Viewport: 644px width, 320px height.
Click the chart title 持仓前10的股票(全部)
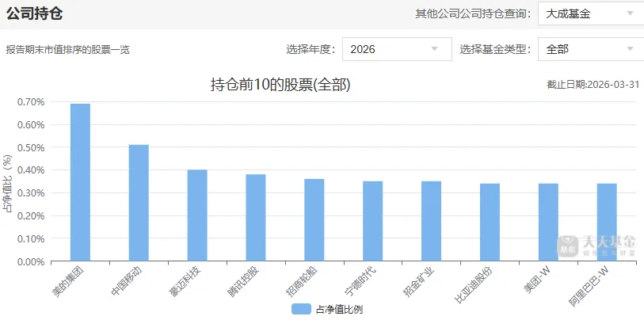coord(280,85)
